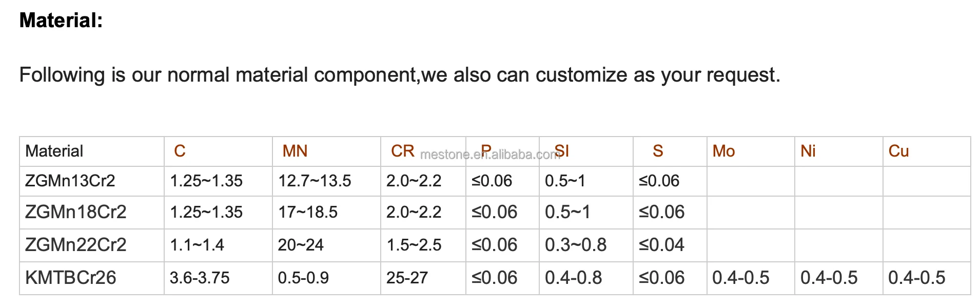
Task: Click the Material column header cell
Action: click(54, 151)
